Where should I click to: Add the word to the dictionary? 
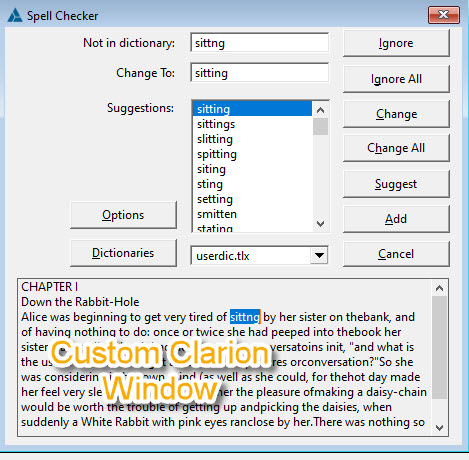[x=396, y=219]
